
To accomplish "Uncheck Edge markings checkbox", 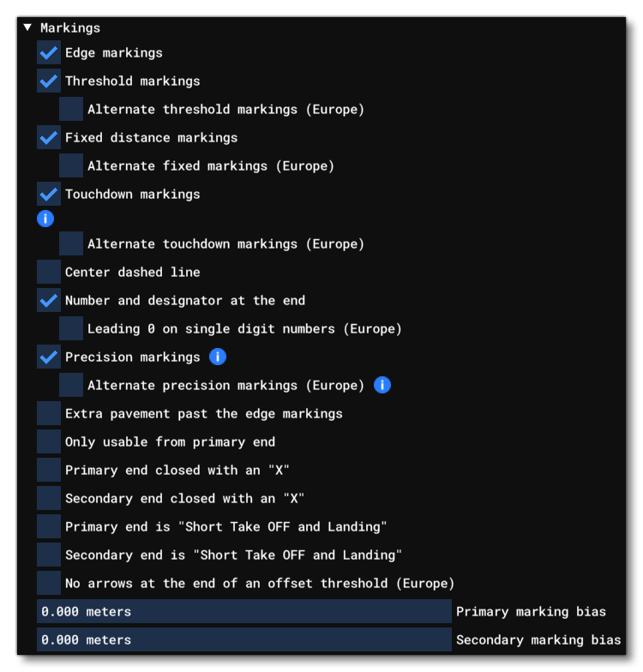I will coord(49,53).
